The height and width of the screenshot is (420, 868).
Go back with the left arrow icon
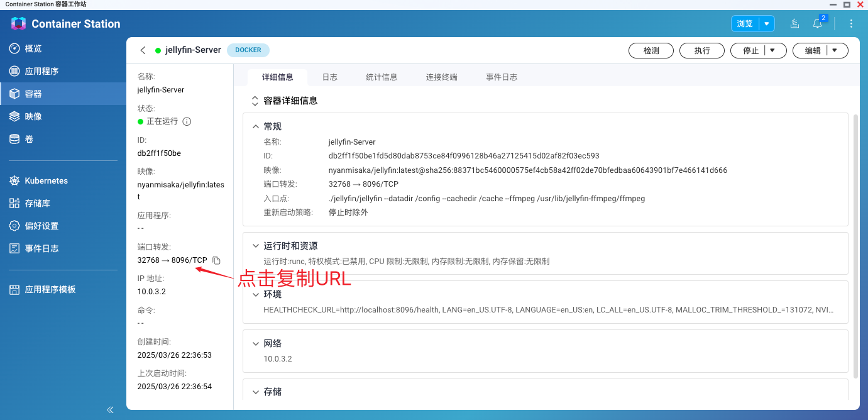pos(143,50)
